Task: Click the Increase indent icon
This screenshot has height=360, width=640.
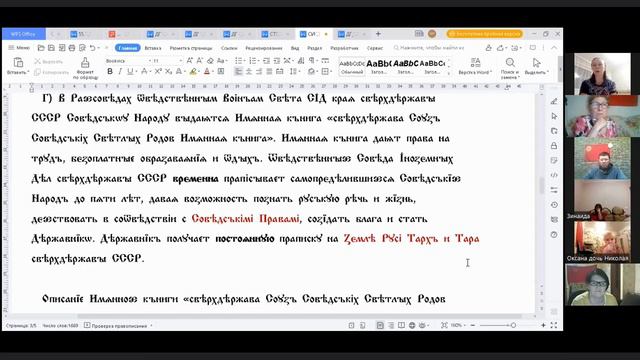Action: [x=276, y=61]
